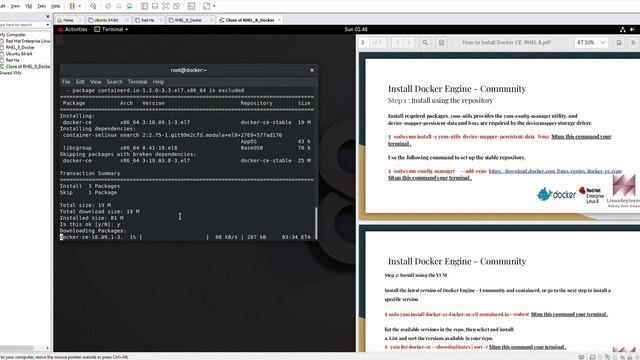Click the PDF viewer page number field
This screenshot has height=360, width=640.
click(363, 42)
